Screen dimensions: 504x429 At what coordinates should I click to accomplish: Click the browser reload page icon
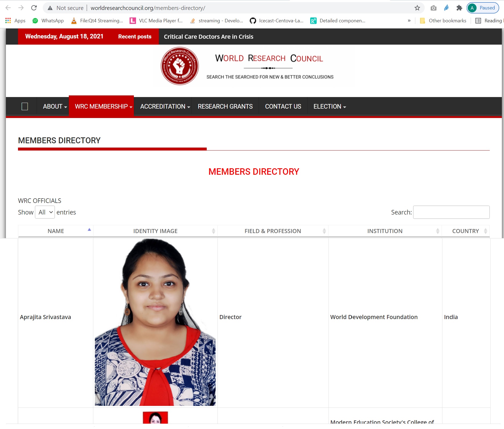[34, 8]
